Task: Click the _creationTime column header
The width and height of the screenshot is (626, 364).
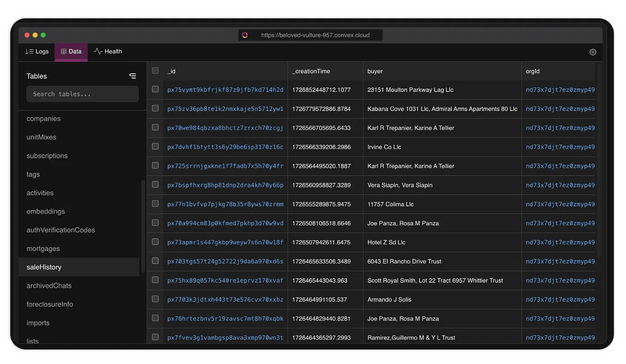Action: (x=311, y=71)
